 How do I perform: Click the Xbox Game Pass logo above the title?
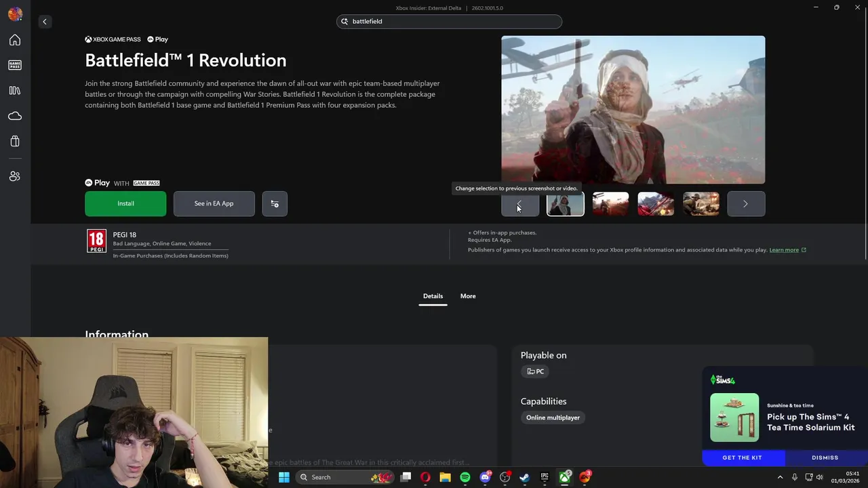coord(113,39)
